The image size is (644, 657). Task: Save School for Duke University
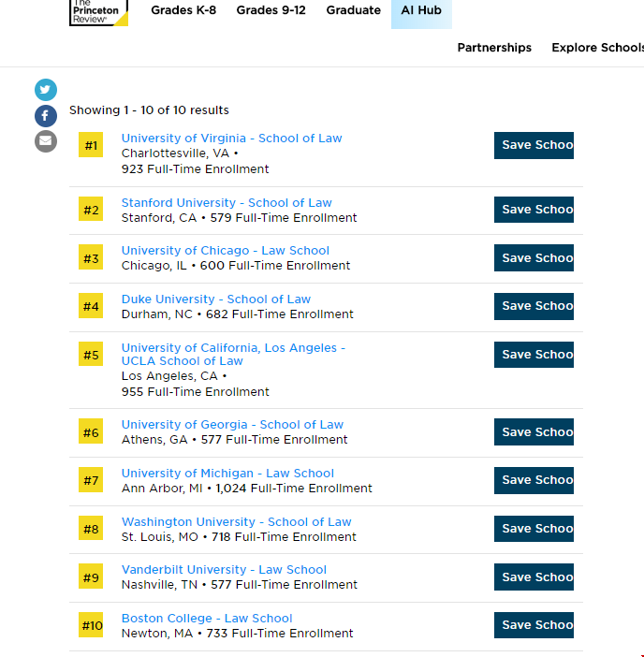click(x=534, y=306)
